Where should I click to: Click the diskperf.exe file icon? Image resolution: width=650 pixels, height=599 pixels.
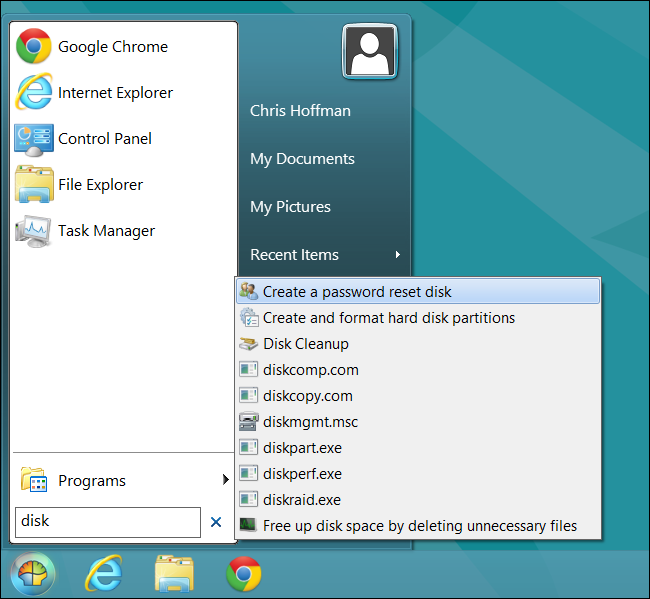coord(249,473)
